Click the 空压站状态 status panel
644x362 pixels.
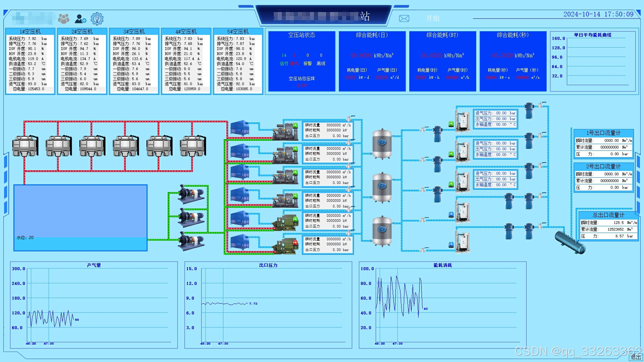tap(302, 61)
